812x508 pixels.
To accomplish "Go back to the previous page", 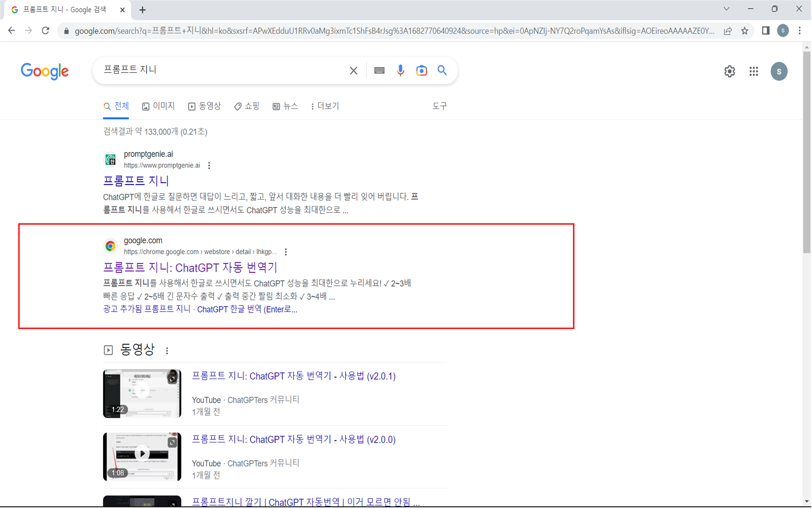I will 12,31.
